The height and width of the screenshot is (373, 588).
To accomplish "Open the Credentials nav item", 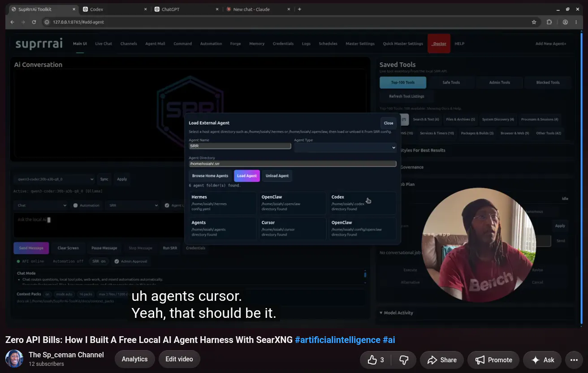I will pyautogui.click(x=283, y=44).
